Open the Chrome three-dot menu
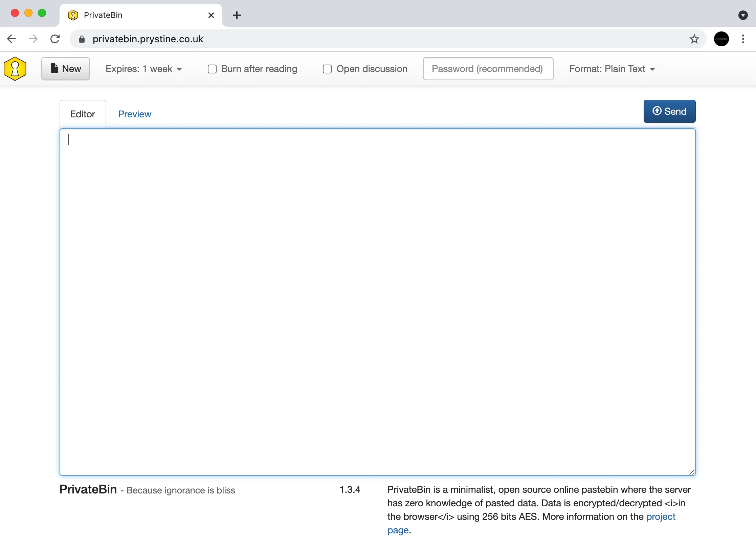This screenshot has height=555, width=756. click(743, 39)
